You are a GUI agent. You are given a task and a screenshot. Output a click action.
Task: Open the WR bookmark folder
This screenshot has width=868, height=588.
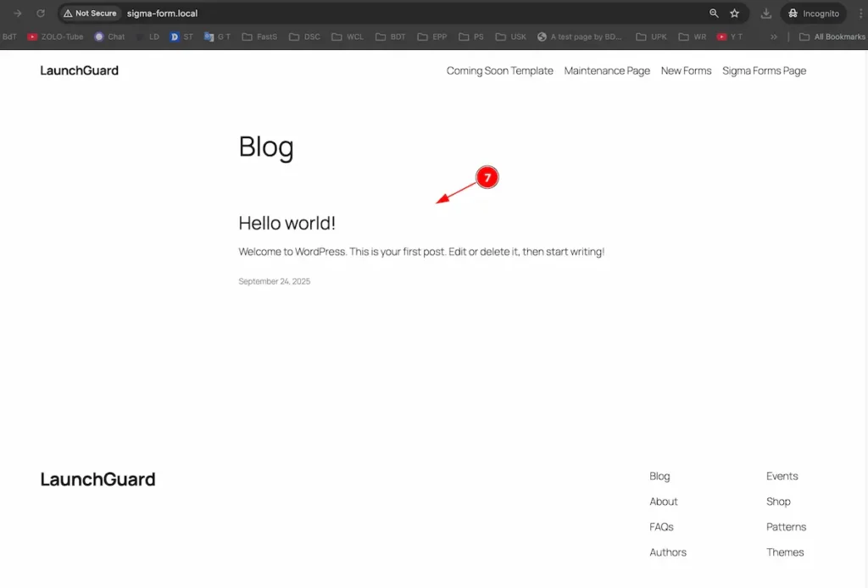pos(693,36)
